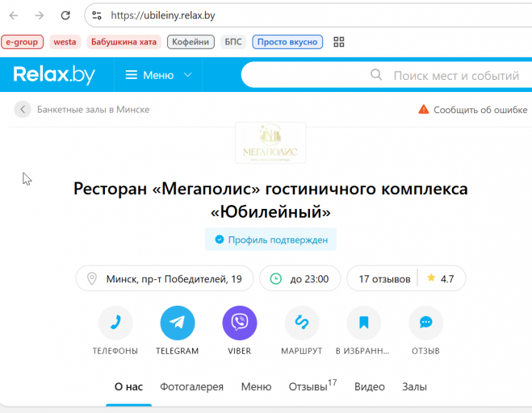Switch to the Видео tab
Image resolution: width=532 pixels, height=413 pixels.
pos(370,387)
